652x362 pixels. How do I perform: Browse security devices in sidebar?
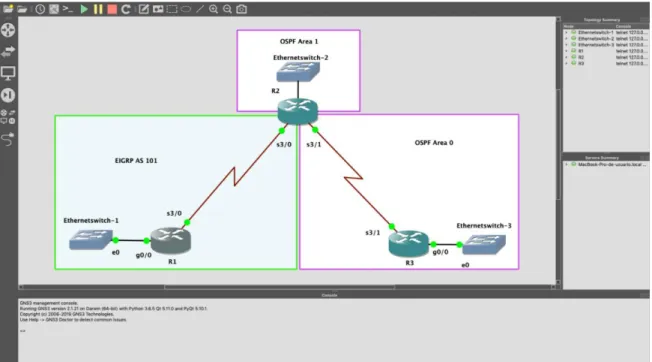(x=8, y=95)
